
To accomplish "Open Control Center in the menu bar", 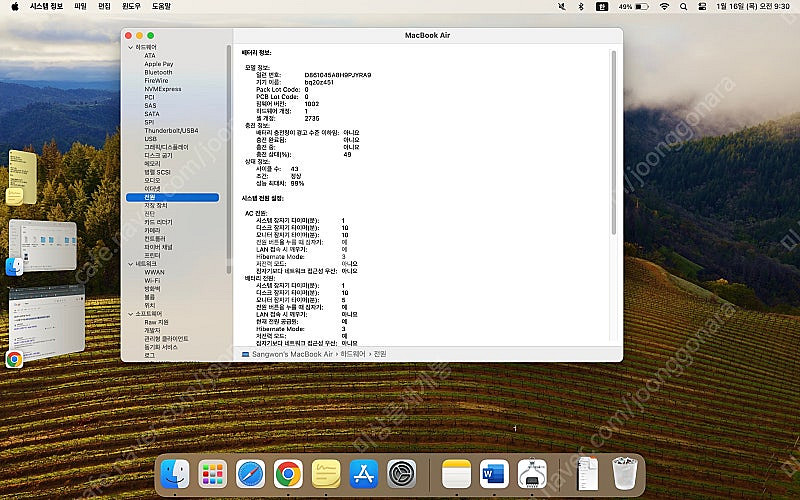I will click(x=702, y=7).
